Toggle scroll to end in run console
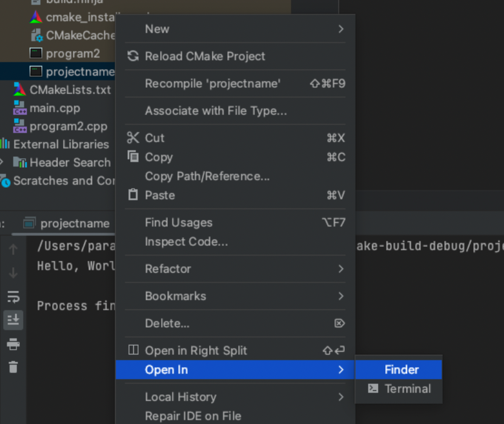 coord(13,320)
